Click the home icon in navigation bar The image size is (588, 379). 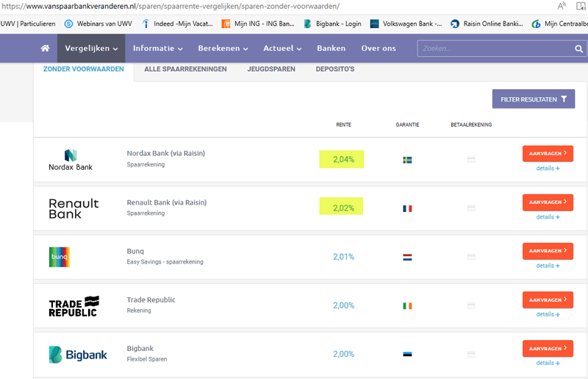(45, 49)
